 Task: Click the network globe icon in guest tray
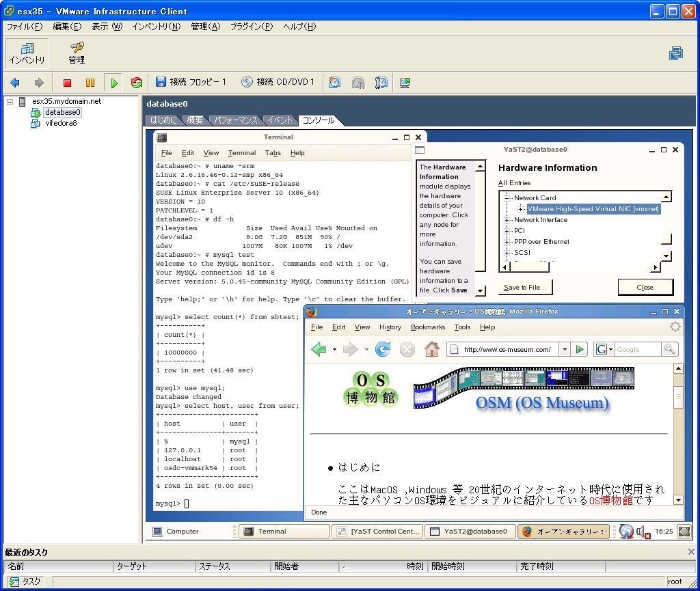point(626,532)
